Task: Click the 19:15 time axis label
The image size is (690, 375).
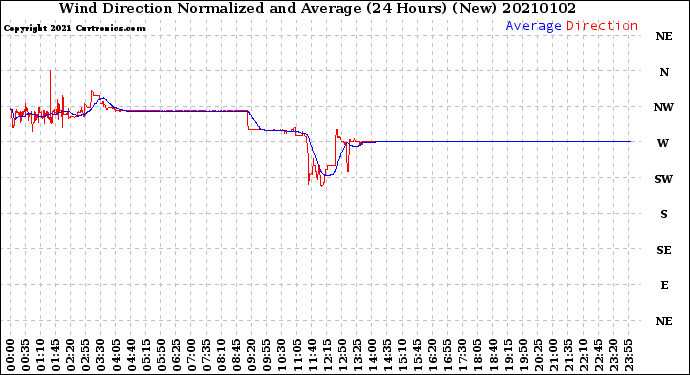Action: click(x=508, y=355)
